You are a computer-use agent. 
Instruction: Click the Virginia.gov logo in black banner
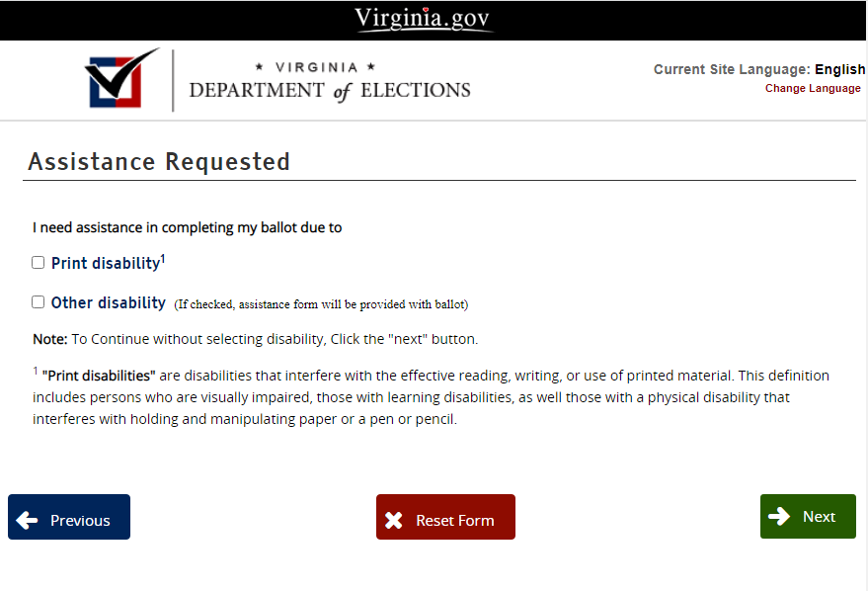423,19
